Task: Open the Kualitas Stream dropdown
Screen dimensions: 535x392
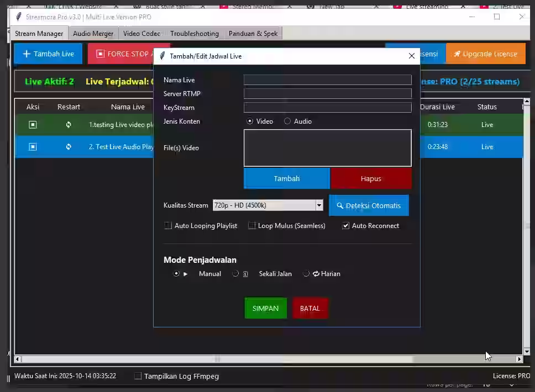Action: pos(319,205)
